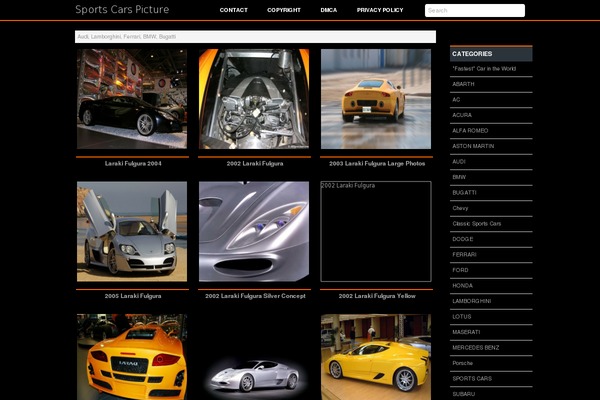Click the 2002 Laraki Fulgura title under engine photo

(255, 163)
